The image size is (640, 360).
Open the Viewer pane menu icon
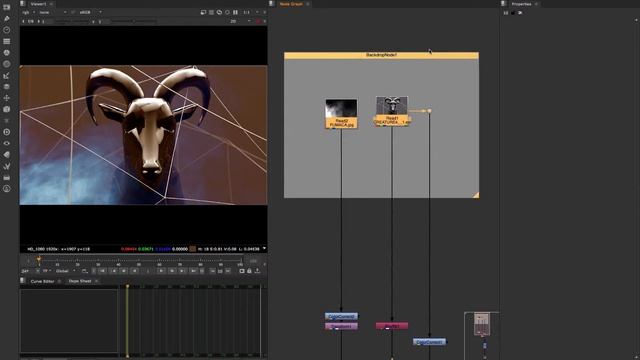coord(23,4)
